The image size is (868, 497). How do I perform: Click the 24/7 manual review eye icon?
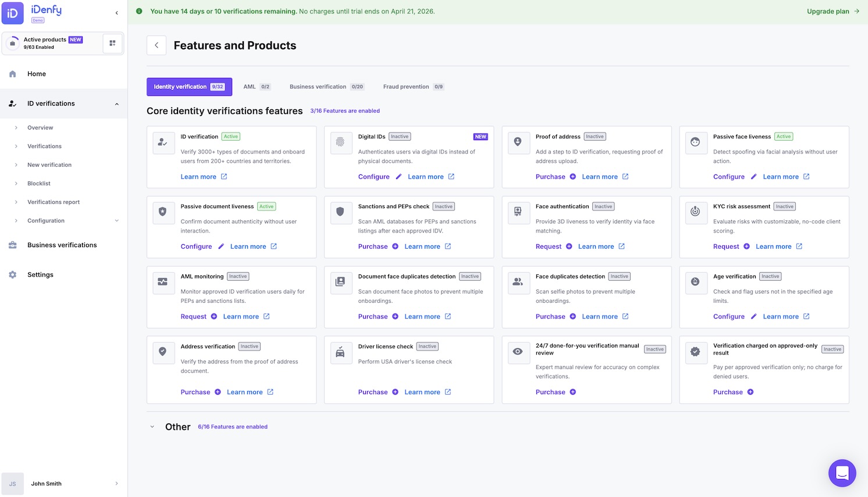tap(518, 352)
